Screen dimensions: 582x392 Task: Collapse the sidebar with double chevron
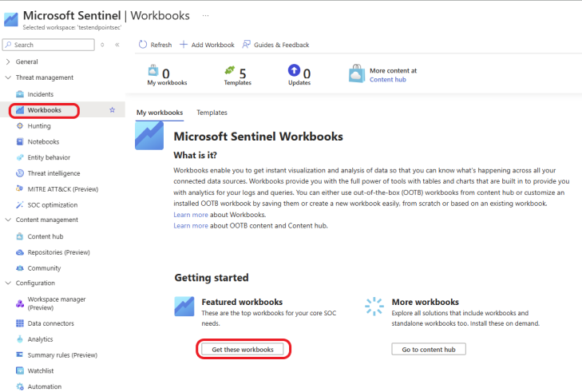click(117, 45)
